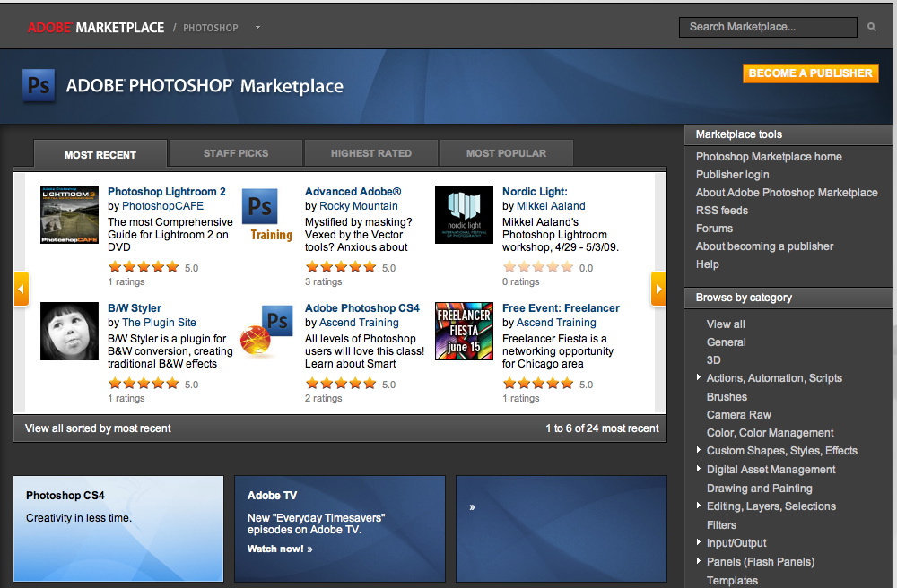Expand Input/Output category
The height and width of the screenshot is (588, 897).
pos(699,542)
